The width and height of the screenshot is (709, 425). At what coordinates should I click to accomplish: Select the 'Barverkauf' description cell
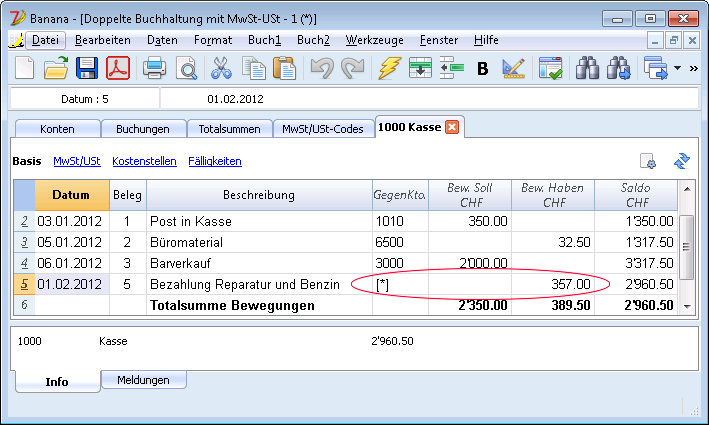tap(259, 263)
